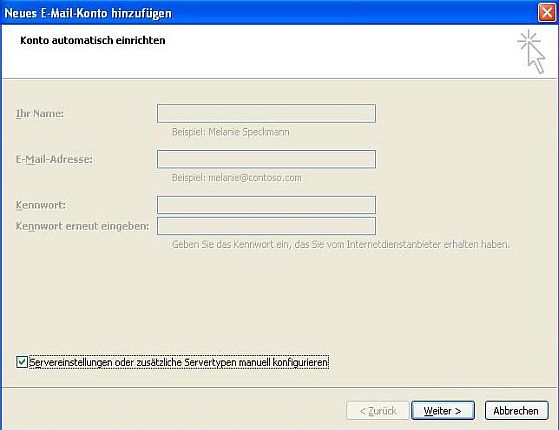The height and width of the screenshot is (430, 559).
Task: Uncheck the manual server configuration checkbox
Action: pos(22,362)
